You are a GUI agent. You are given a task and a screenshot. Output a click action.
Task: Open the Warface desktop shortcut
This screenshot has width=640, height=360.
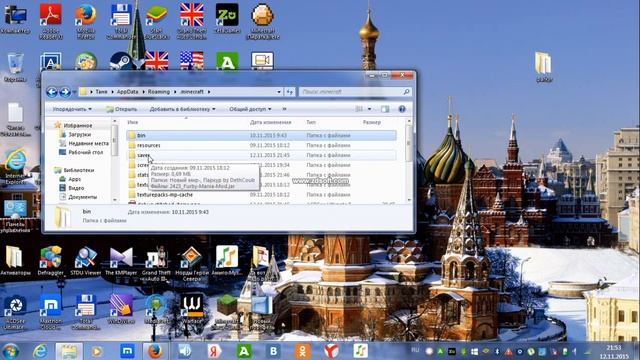click(192, 309)
